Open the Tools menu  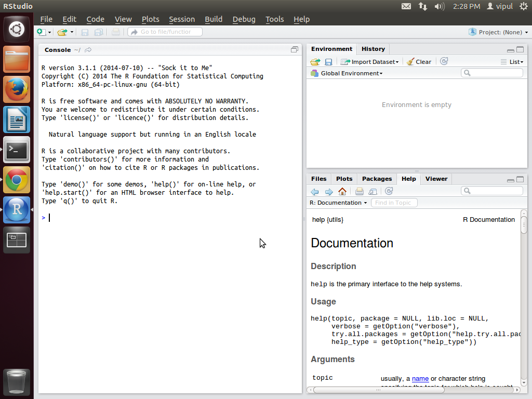click(x=274, y=19)
